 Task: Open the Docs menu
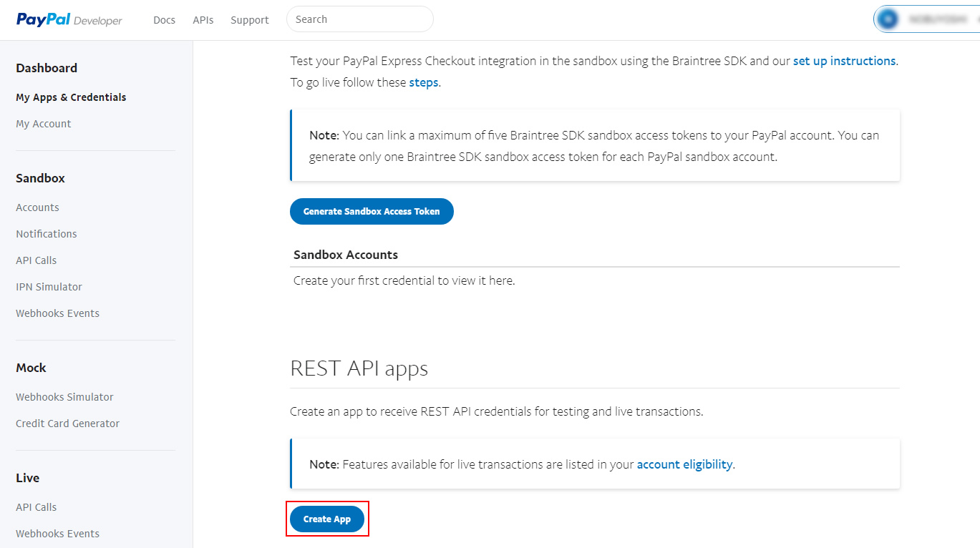(164, 20)
